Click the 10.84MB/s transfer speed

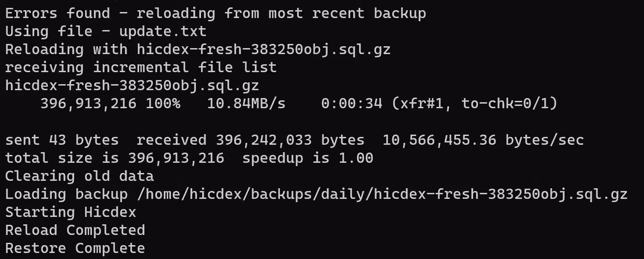(246, 104)
